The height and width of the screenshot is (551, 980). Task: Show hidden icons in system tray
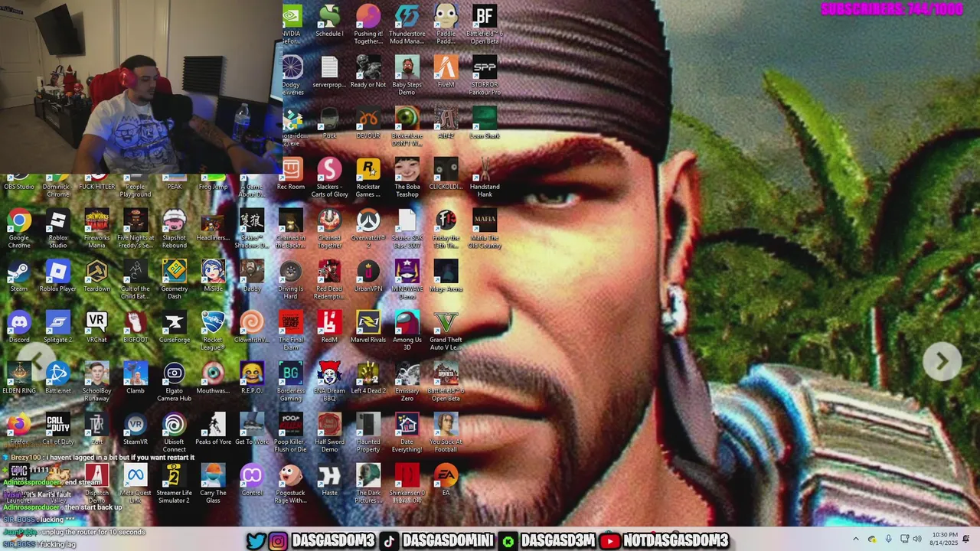pyautogui.click(x=856, y=540)
